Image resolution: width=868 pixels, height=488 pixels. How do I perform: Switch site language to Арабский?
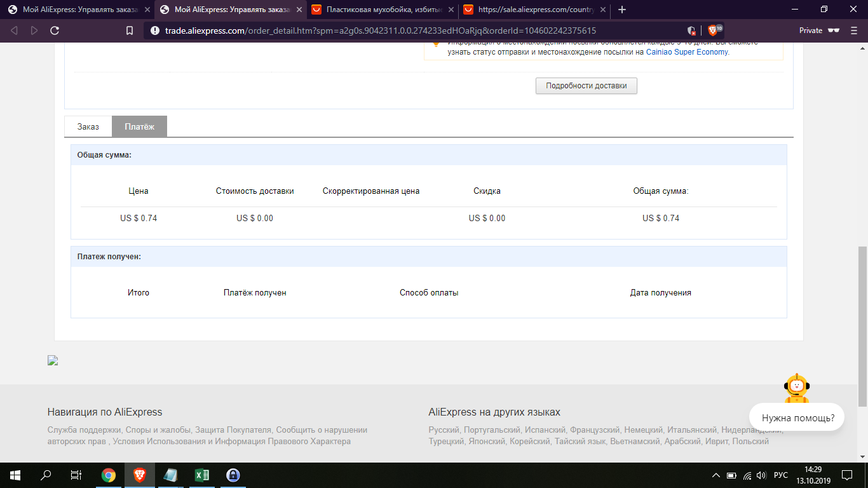[683, 441]
